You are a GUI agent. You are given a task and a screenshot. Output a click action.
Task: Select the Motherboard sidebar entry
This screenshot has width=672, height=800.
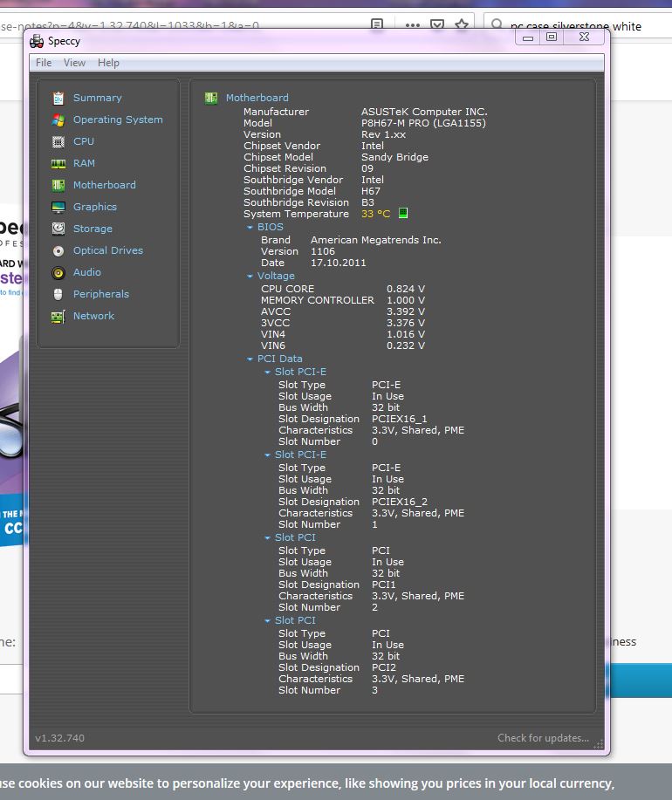[x=105, y=185]
